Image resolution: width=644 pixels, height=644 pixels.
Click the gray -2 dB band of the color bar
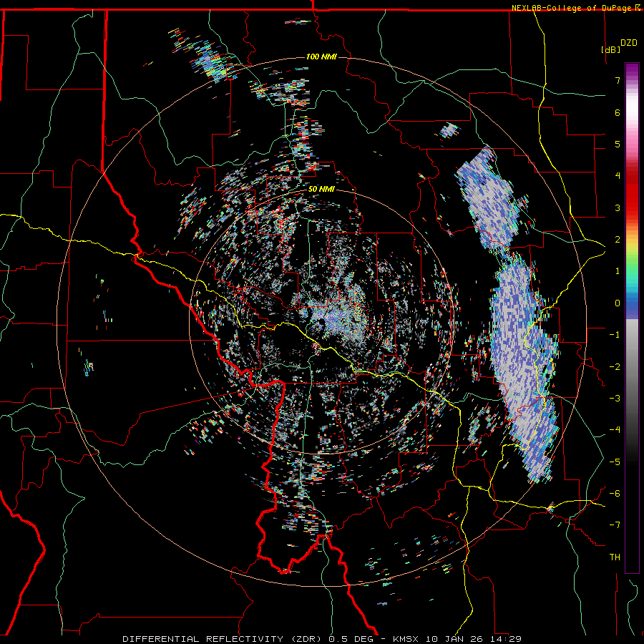pos(632,367)
